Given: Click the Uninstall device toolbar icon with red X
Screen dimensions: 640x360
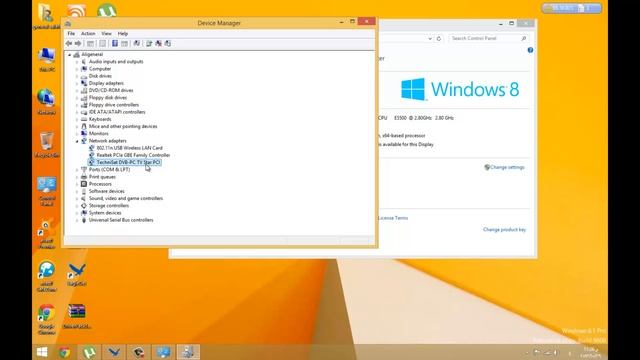Looking at the screenshot, I should pyautogui.click(x=158, y=43).
